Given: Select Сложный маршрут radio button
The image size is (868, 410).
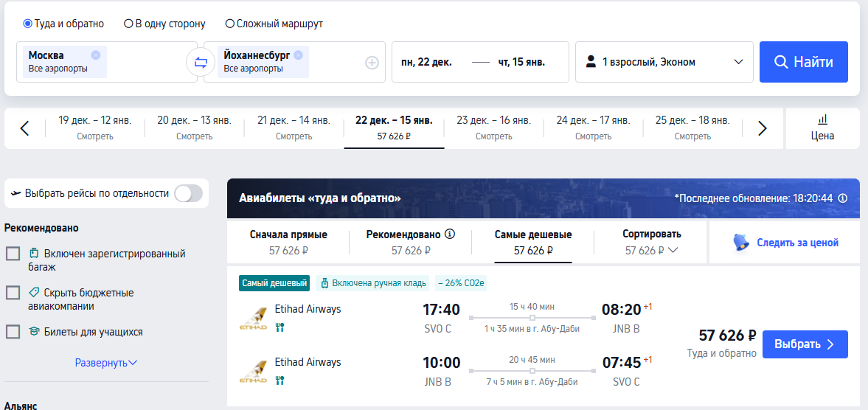Looking at the screenshot, I should (x=230, y=24).
